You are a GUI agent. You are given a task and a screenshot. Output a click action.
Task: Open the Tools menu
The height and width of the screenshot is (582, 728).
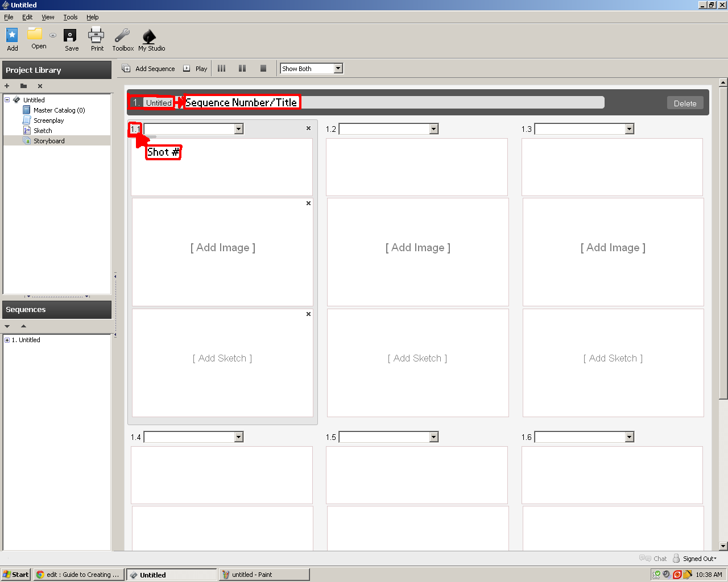click(x=70, y=17)
